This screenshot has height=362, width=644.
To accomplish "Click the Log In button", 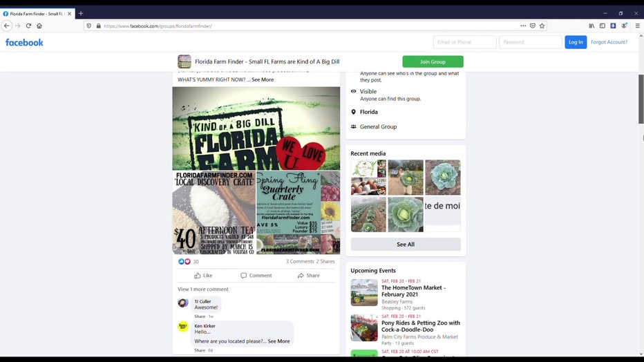I will pyautogui.click(x=576, y=42).
